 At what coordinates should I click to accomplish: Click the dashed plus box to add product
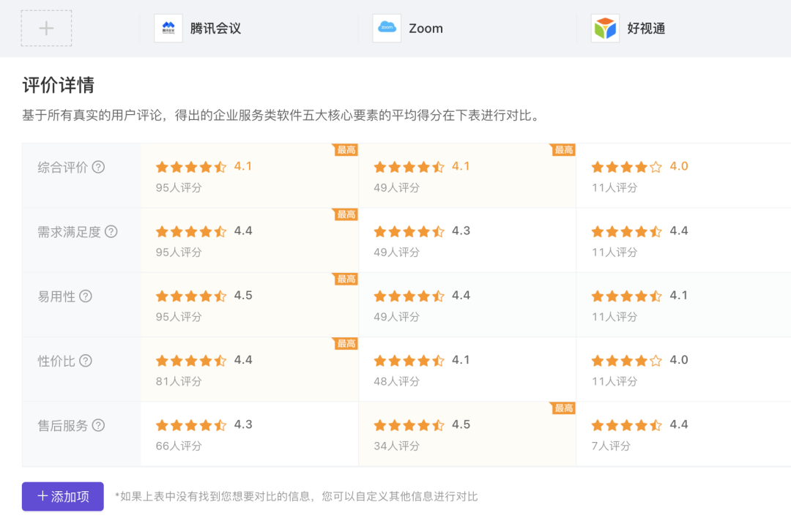point(46,29)
